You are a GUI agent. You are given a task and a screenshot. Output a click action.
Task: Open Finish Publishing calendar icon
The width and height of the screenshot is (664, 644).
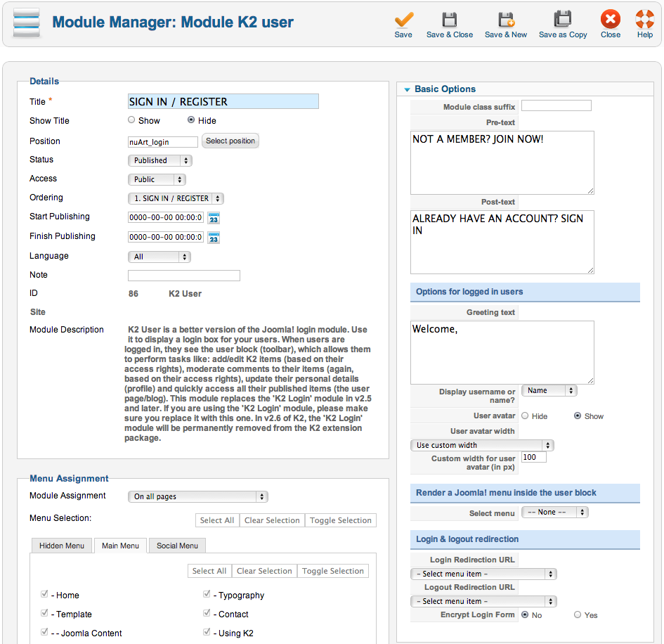214,238
